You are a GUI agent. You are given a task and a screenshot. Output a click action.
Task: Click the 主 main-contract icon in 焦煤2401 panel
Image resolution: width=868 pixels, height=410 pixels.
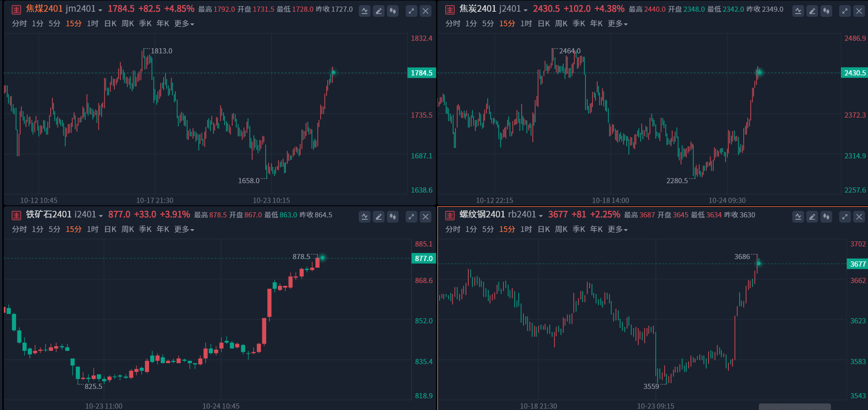[x=16, y=10]
